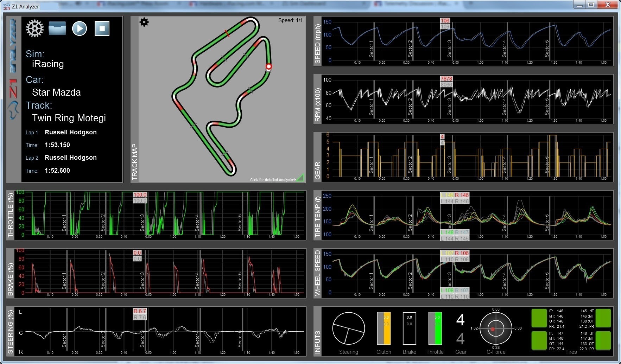Click the R 6.7 steering value readout
This screenshot has height=364, width=621.
point(140,311)
